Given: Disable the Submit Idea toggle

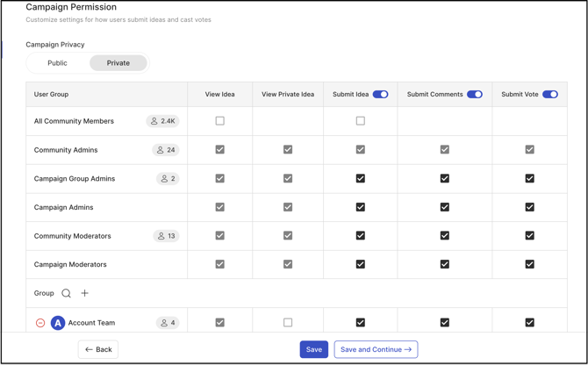Looking at the screenshot, I should pyautogui.click(x=380, y=94).
